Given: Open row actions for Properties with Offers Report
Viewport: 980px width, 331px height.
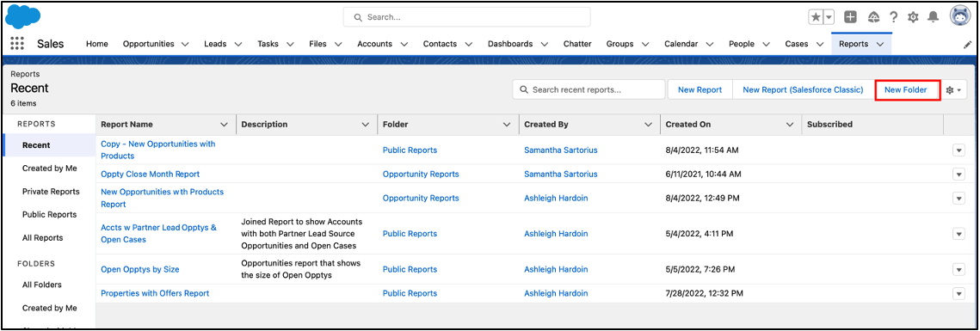Looking at the screenshot, I should coord(958,293).
